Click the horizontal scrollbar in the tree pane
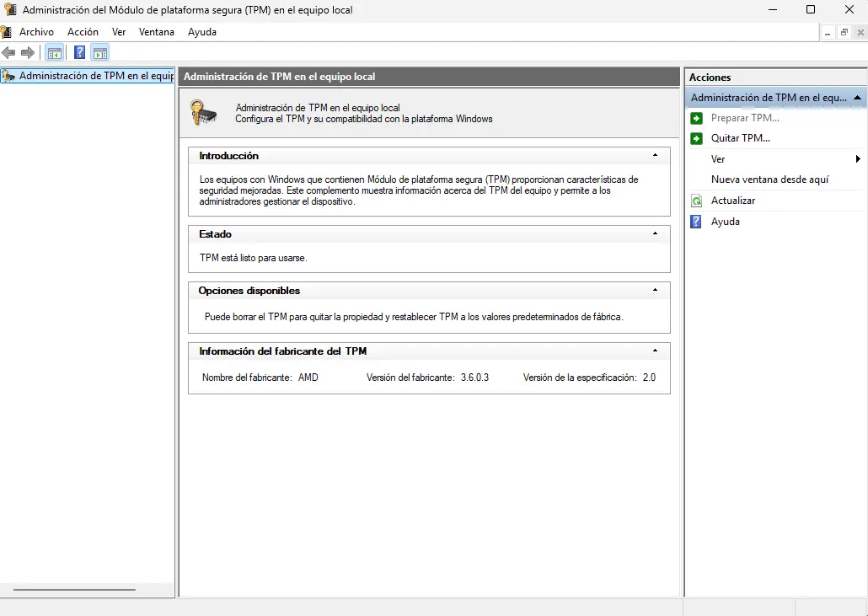The image size is (868, 616). tap(75, 590)
